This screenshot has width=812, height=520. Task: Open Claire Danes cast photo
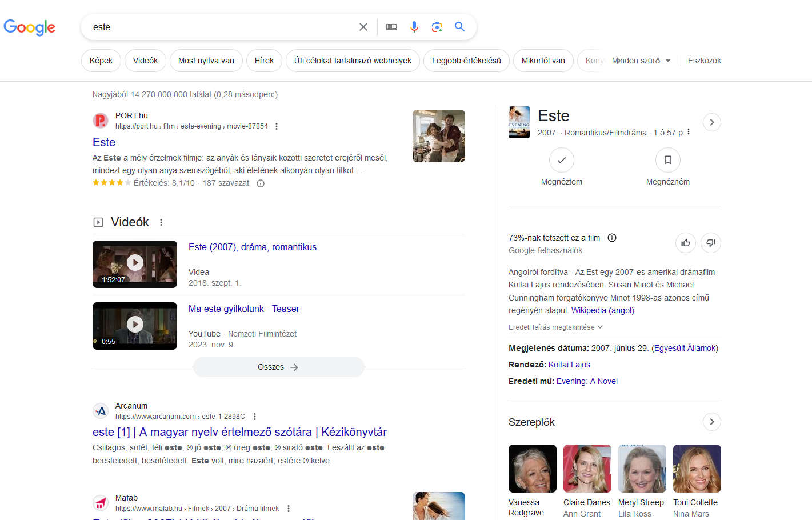tap(587, 469)
